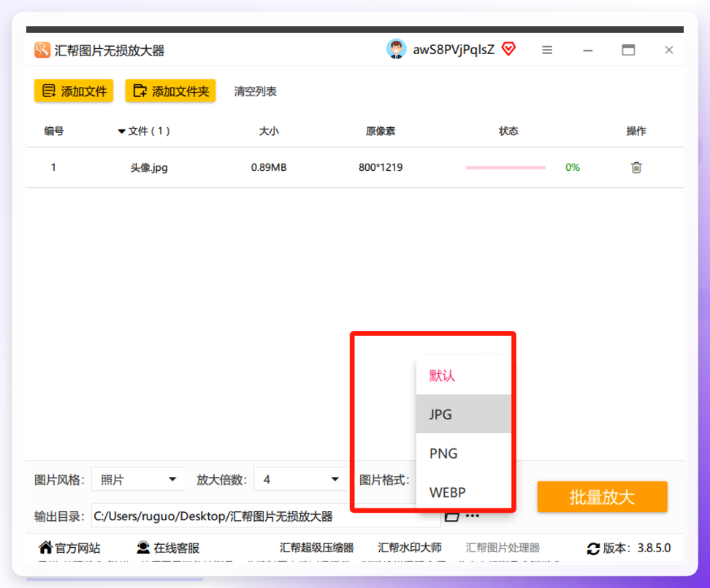Click the 0.89MB size cell

pyautogui.click(x=269, y=167)
